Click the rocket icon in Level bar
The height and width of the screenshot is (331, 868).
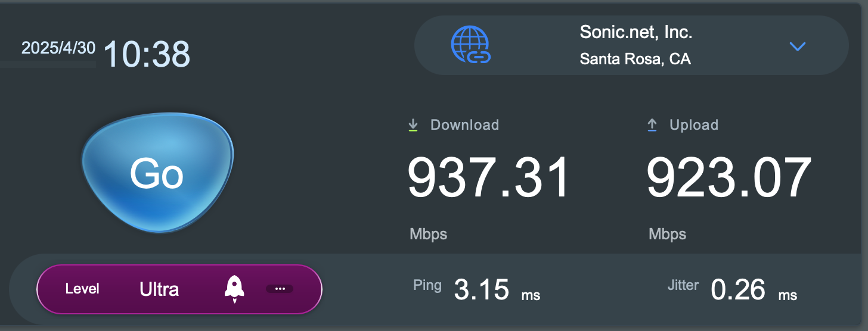pyautogui.click(x=234, y=289)
